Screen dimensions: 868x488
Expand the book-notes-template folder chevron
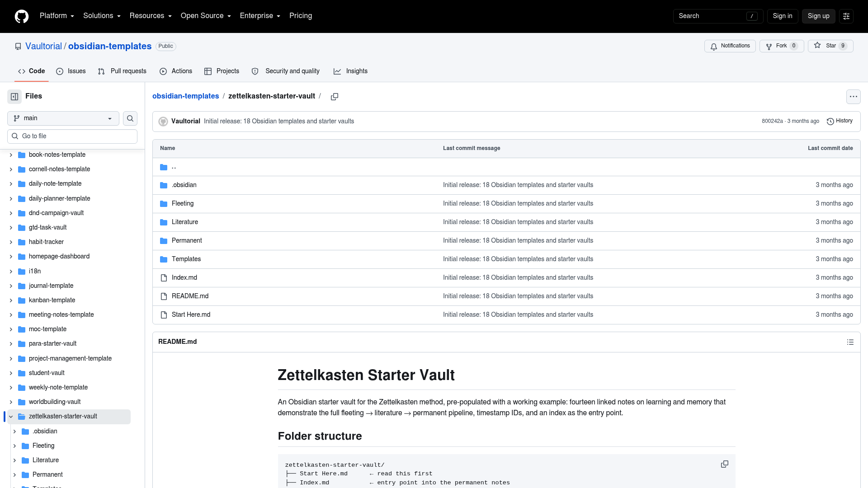tap(11, 155)
